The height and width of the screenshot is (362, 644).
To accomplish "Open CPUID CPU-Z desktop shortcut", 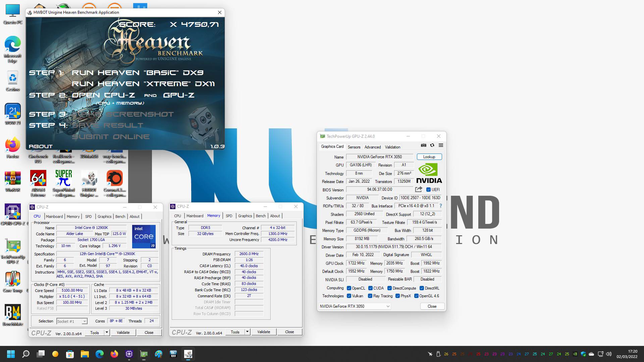I will [x=13, y=215].
